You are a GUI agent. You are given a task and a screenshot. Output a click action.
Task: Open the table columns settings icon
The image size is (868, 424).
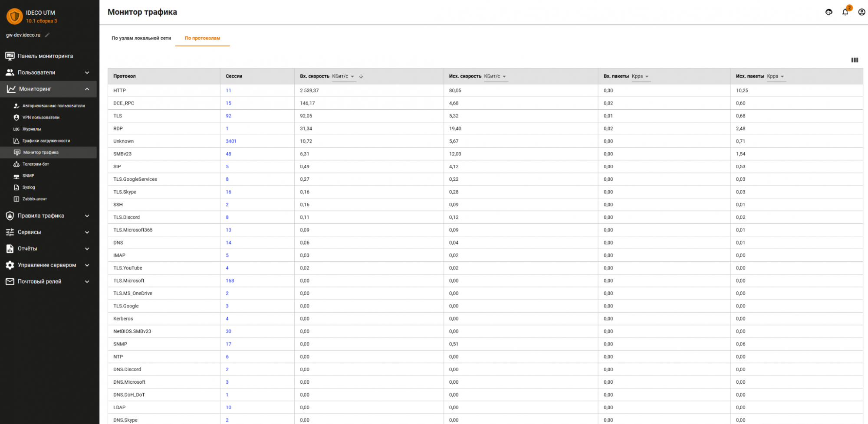[855, 60]
